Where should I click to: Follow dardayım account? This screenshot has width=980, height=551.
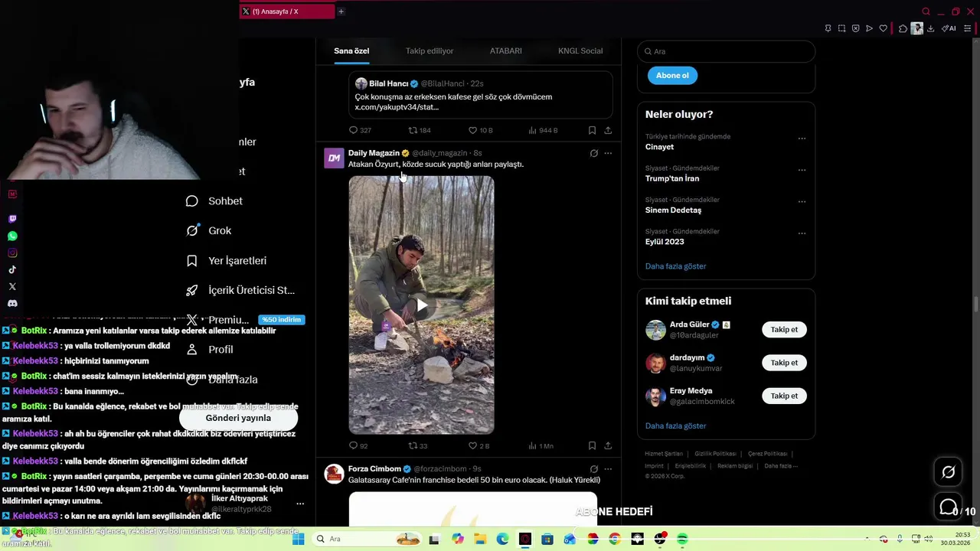tap(784, 363)
